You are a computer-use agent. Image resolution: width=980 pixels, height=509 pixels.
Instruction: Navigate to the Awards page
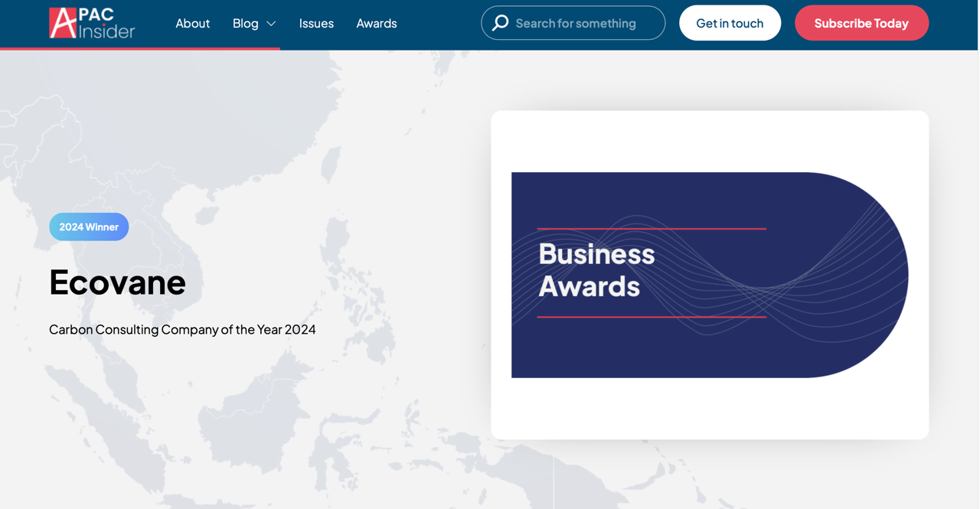tap(377, 23)
